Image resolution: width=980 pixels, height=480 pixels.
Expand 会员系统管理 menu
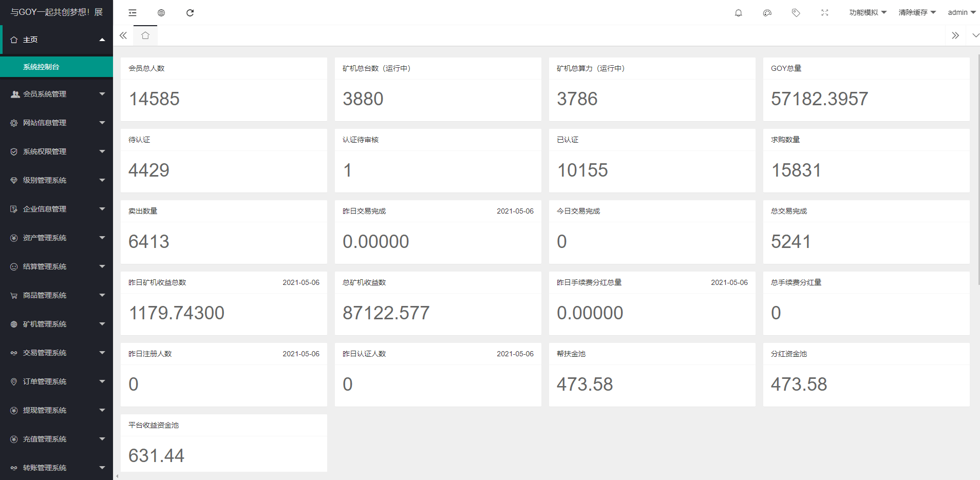coord(56,94)
